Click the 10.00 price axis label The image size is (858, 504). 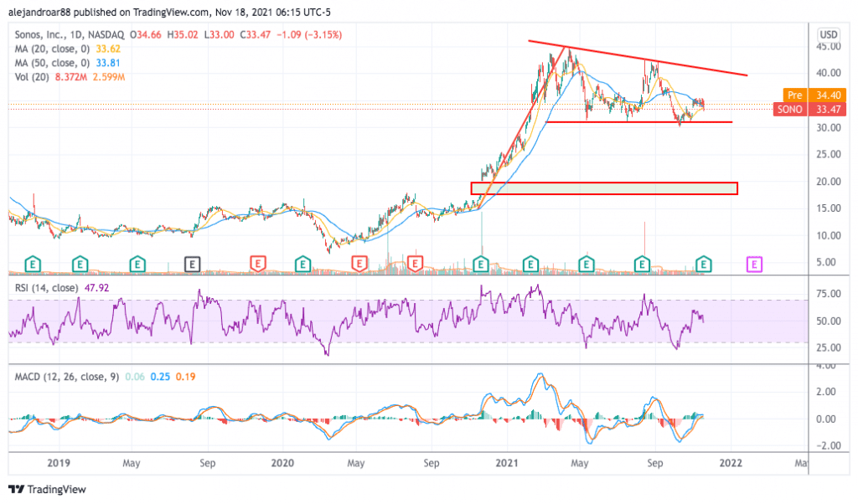point(829,235)
